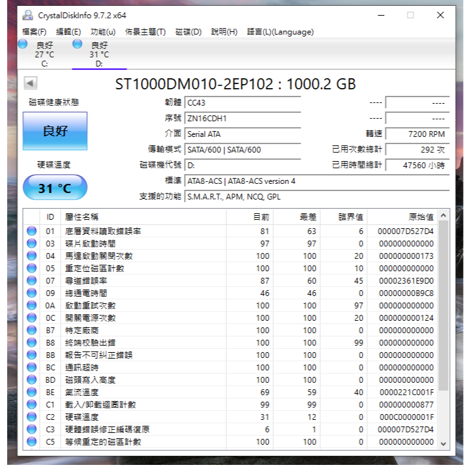Click raw value 00000000B9C8
Viewport: 476px width, 476px height.
(x=406, y=293)
